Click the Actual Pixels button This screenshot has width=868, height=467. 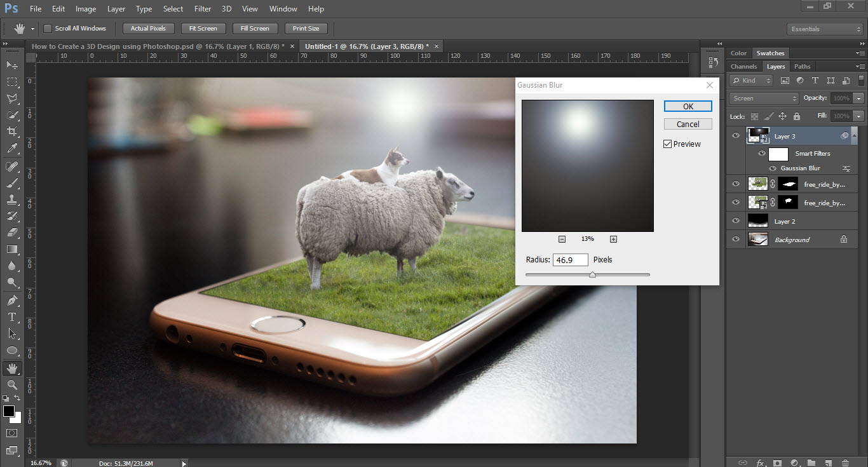148,29
